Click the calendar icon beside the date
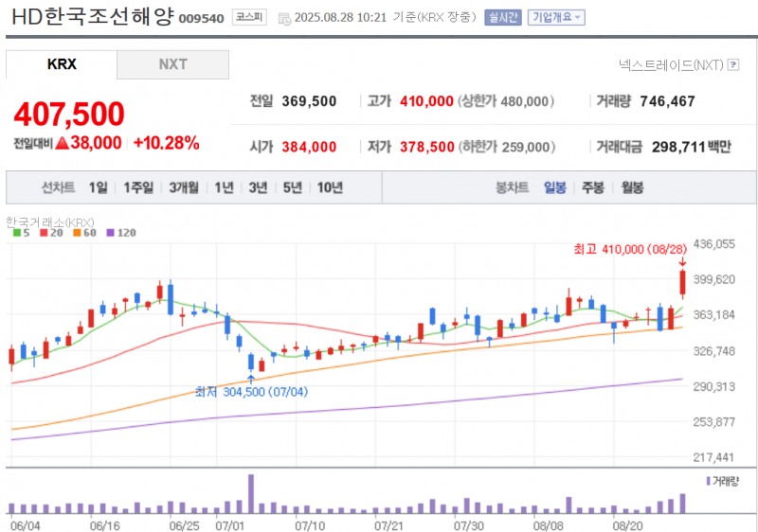This screenshot has width=758, height=532. pos(284,17)
